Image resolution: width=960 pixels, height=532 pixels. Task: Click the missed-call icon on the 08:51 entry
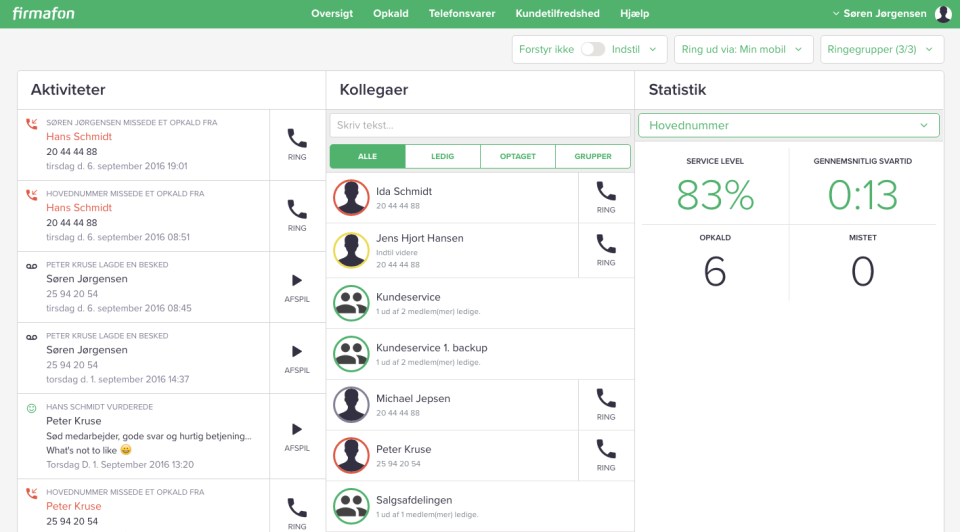32,195
